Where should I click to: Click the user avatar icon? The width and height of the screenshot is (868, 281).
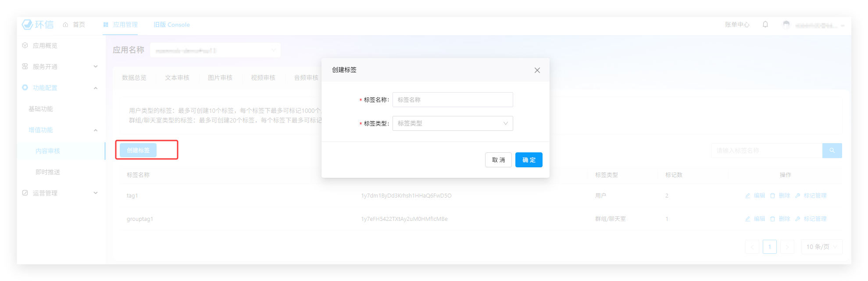tap(786, 25)
